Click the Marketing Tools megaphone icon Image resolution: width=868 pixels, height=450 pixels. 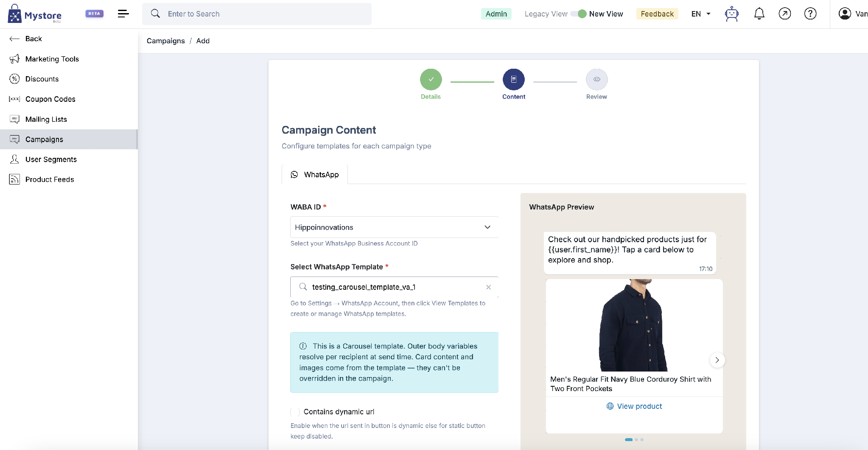(x=14, y=59)
